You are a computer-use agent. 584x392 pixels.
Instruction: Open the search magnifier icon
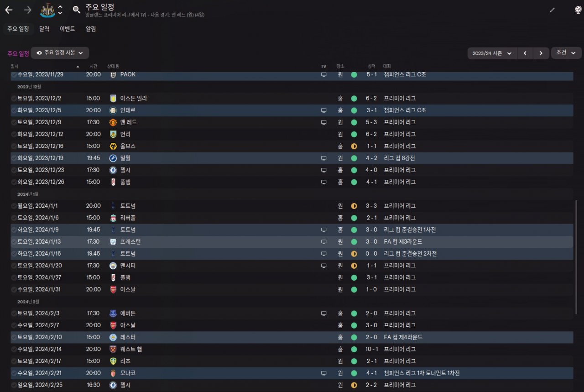point(77,10)
